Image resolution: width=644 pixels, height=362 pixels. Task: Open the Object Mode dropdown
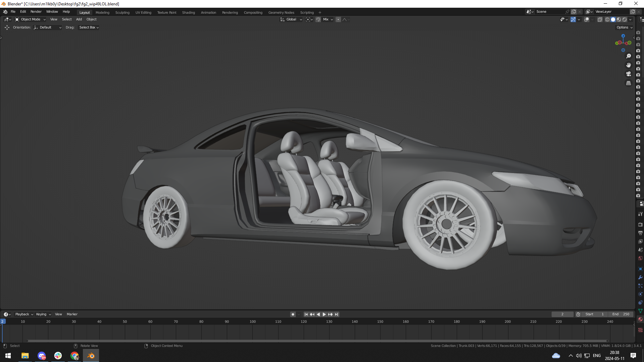[30, 19]
